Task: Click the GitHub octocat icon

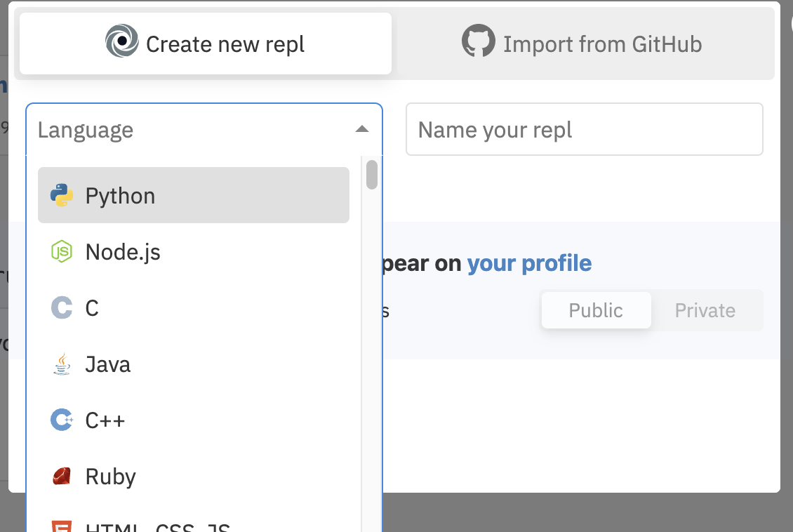Action: point(478,42)
